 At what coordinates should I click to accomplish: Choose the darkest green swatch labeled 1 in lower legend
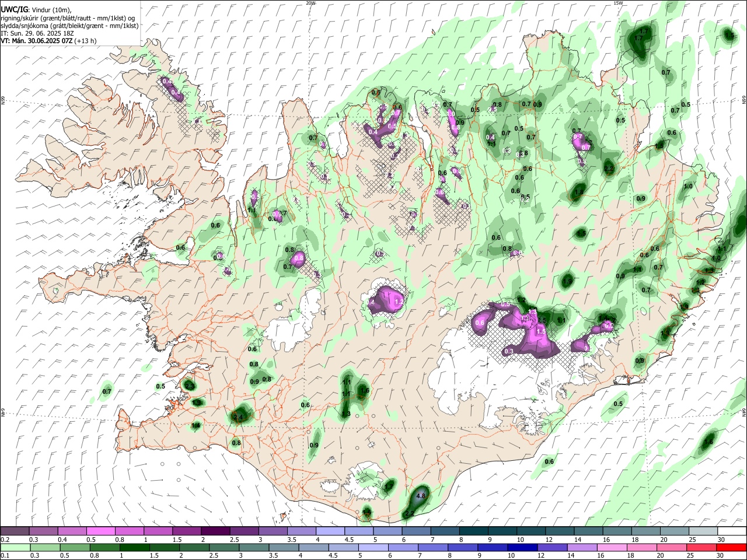(x=134, y=548)
